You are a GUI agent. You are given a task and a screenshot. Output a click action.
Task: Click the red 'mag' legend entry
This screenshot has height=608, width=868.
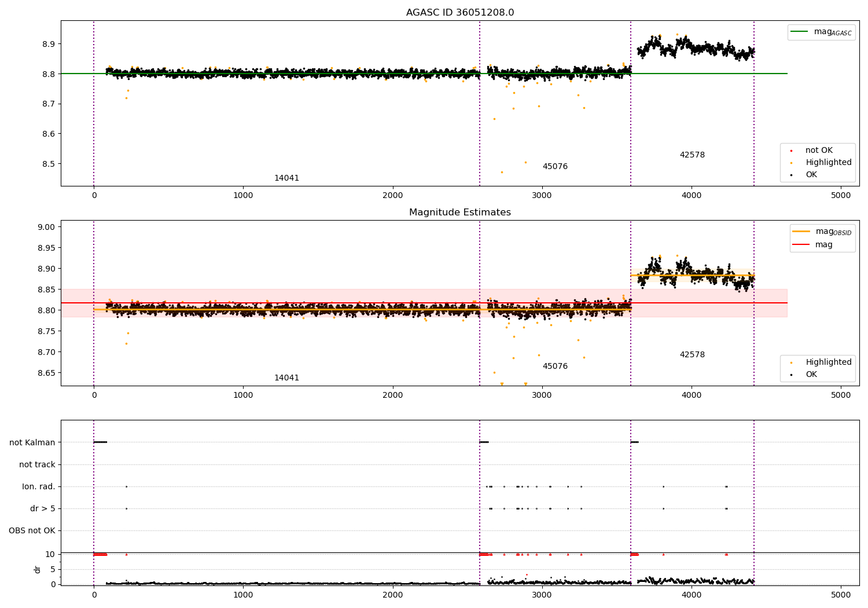point(813,245)
